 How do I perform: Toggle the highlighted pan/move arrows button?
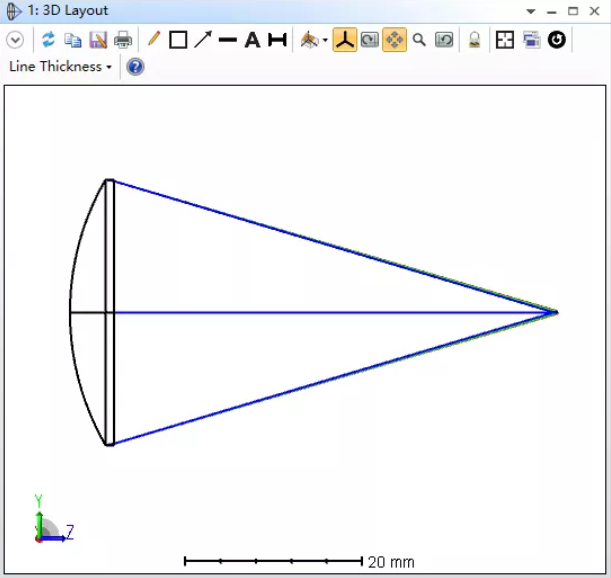(x=395, y=40)
